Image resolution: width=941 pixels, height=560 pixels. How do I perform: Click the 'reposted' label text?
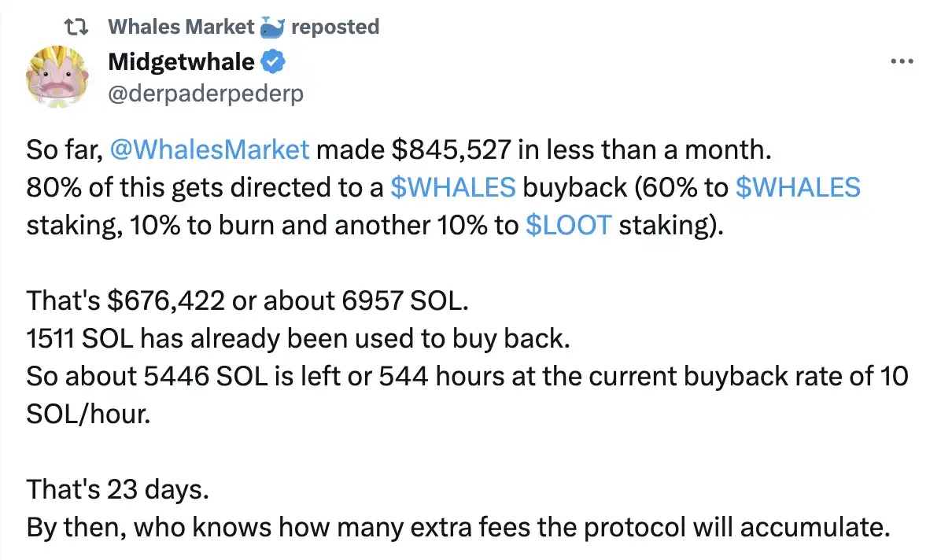coord(335,27)
